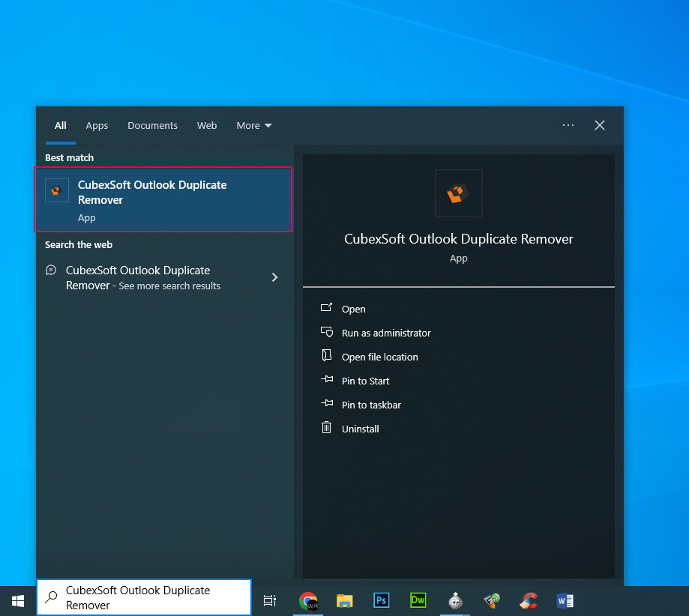
Task: Click the app title in the preview pane
Action: tap(459, 238)
